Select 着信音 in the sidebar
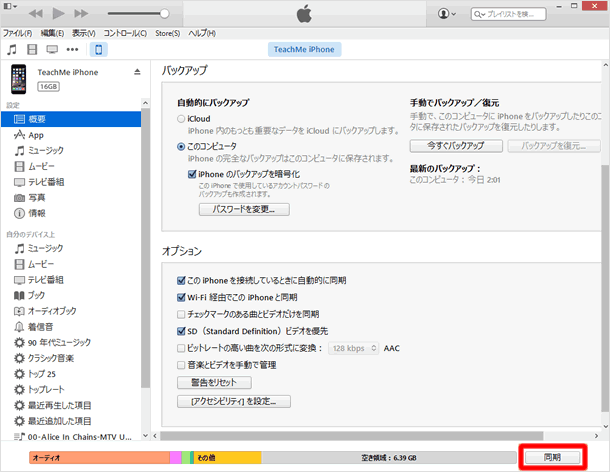The image size is (610, 472). pos(71,327)
